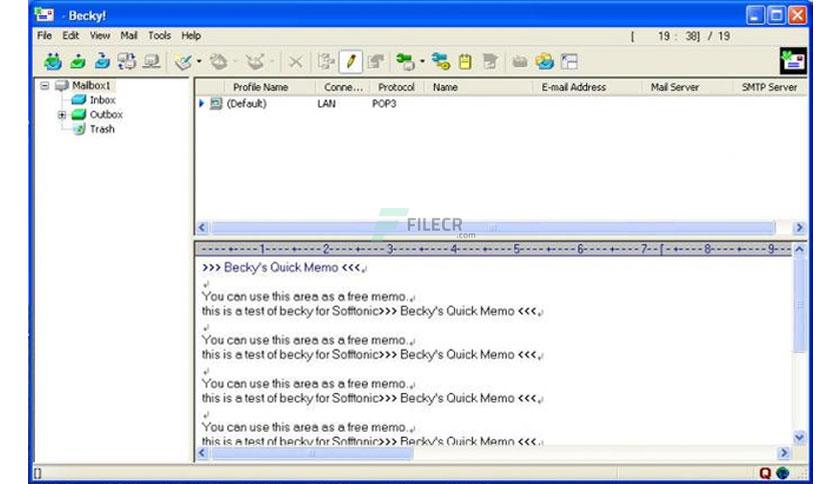This screenshot has width=836, height=484.
Task: Open the View menu
Action: (x=100, y=36)
